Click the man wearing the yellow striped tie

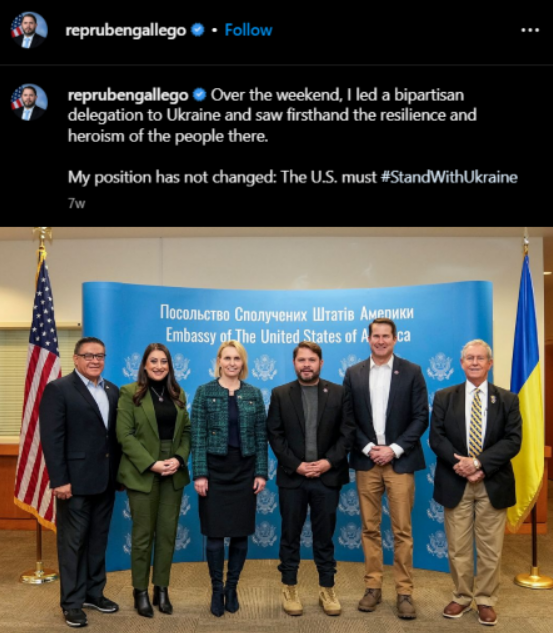point(475,480)
